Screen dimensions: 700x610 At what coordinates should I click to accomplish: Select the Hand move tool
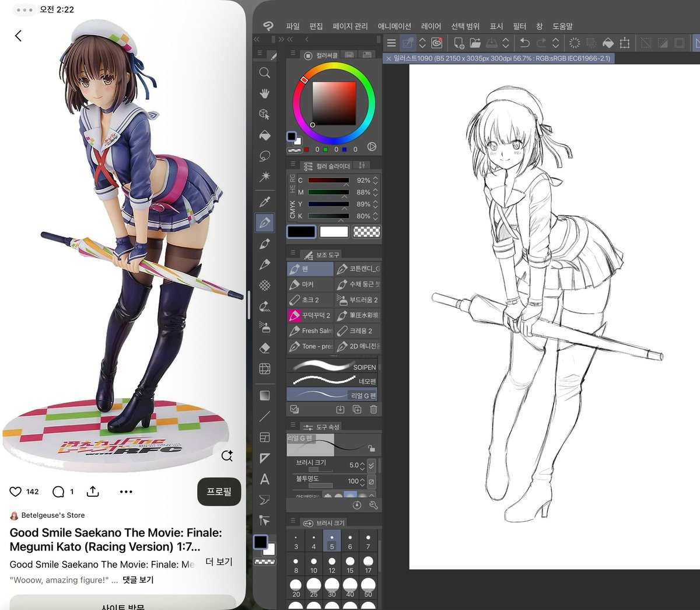tap(264, 93)
